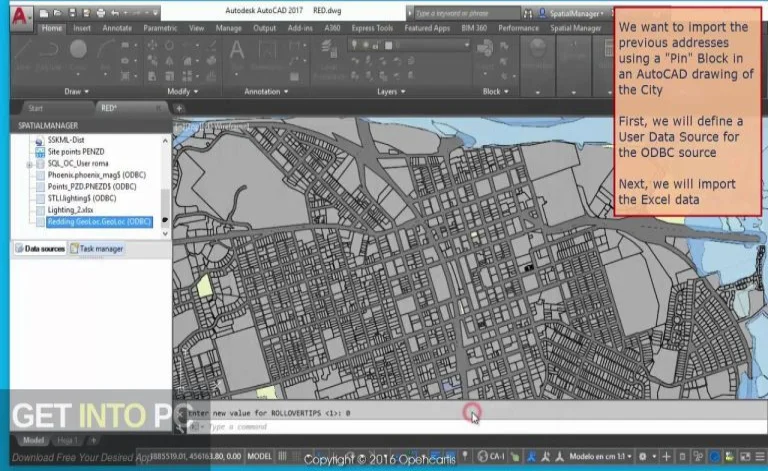The image size is (768, 471).
Task: Expand the Annotation panel dropdown
Action: pyautogui.click(x=266, y=92)
